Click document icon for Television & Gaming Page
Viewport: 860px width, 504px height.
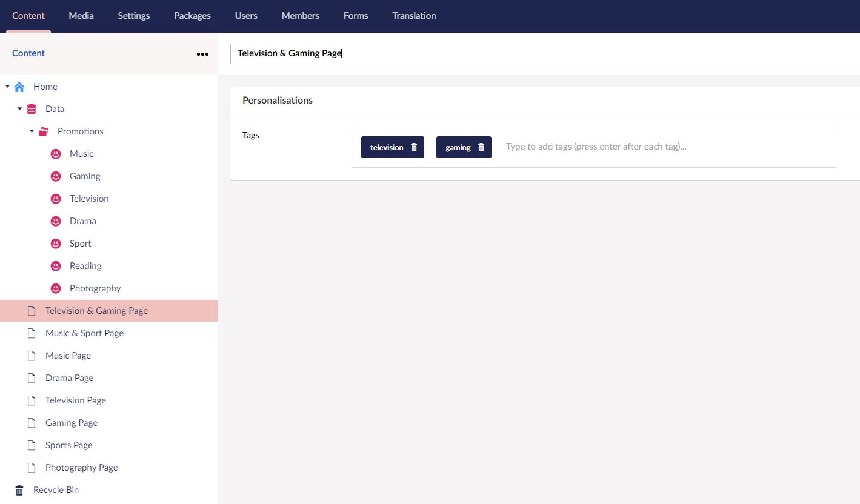pyautogui.click(x=32, y=311)
